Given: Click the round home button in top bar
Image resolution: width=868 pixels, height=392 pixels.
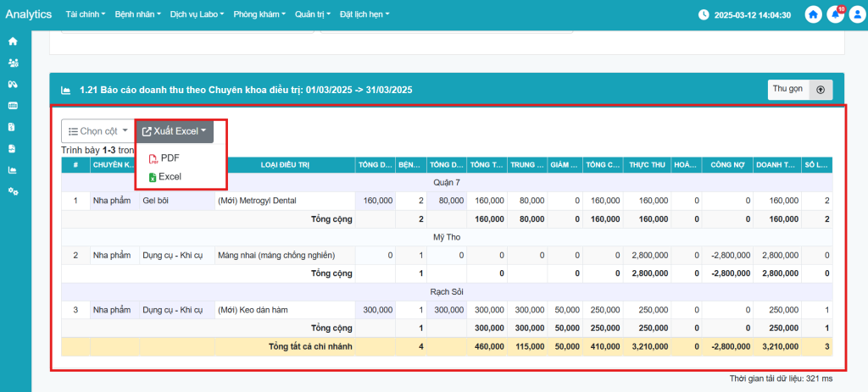Looking at the screenshot, I should pyautogui.click(x=814, y=14).
